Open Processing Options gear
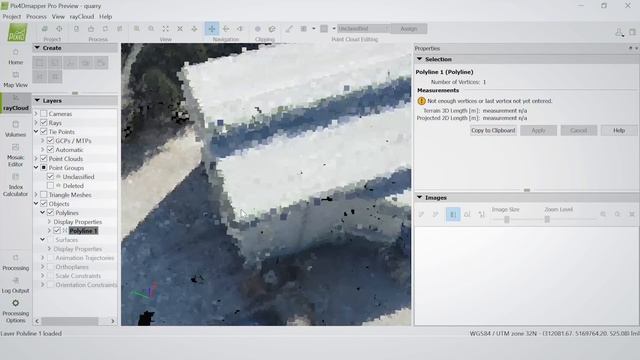 (x=16, y=311)
